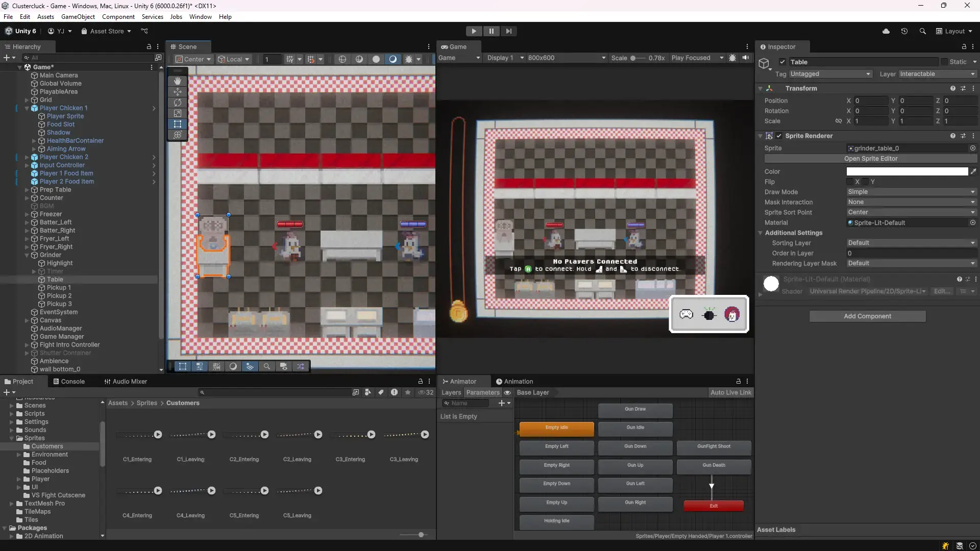
Task: Switch to the Console tab
Action: 69,381
